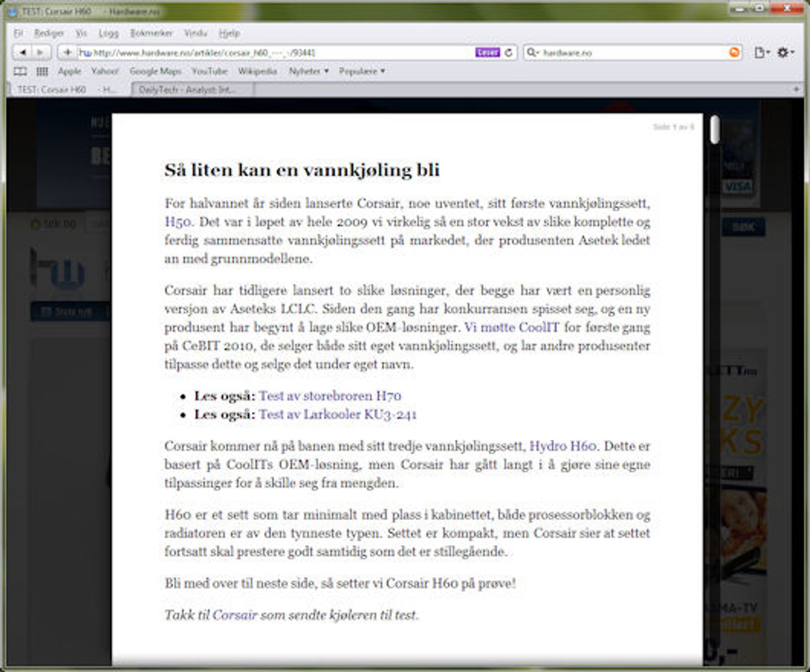Open the YouTube bookmark

click(x=209, y=71)
